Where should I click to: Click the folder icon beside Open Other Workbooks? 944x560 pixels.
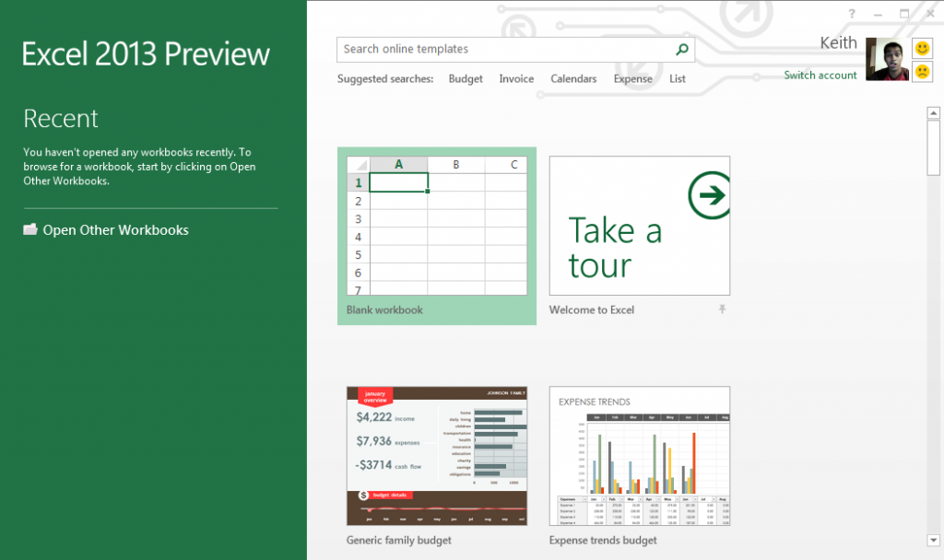coord(30,229)
